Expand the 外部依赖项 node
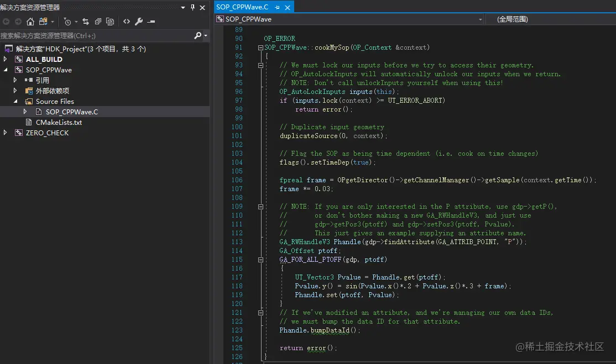 (15, 91)
